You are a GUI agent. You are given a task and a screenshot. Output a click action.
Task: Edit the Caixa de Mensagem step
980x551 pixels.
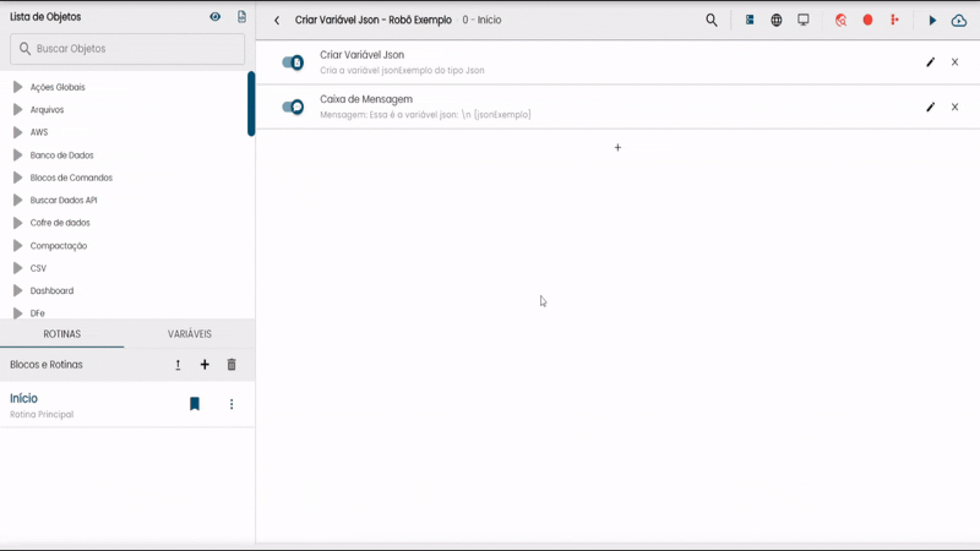tap(930, 107)
